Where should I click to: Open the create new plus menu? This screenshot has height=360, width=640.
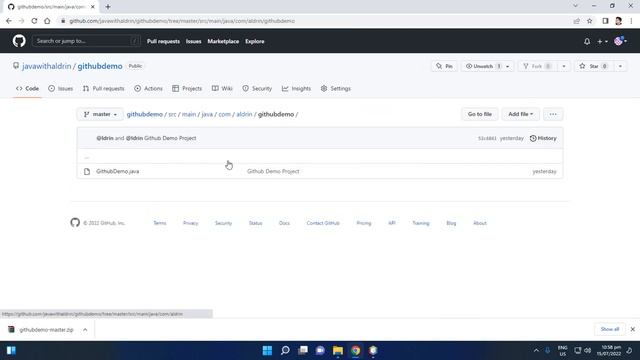point(602,41)
